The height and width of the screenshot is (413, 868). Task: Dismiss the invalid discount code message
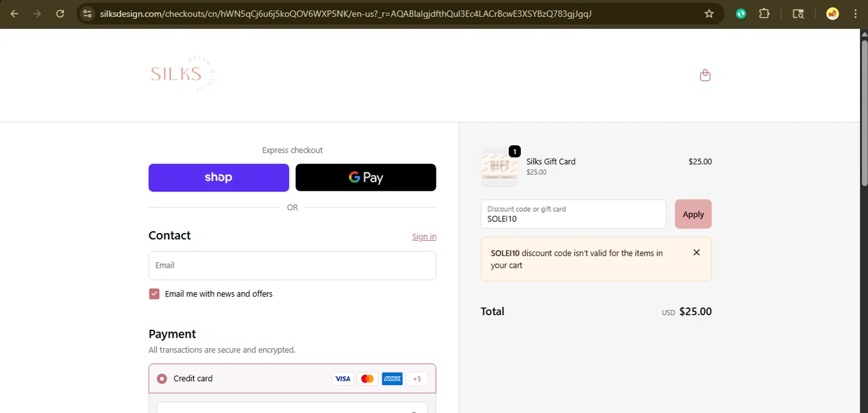click(697, 252)
